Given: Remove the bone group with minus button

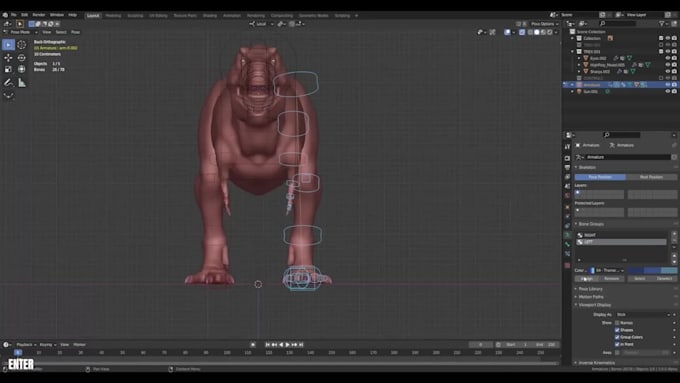Looking at the screenshot, I should click(674, 240).
